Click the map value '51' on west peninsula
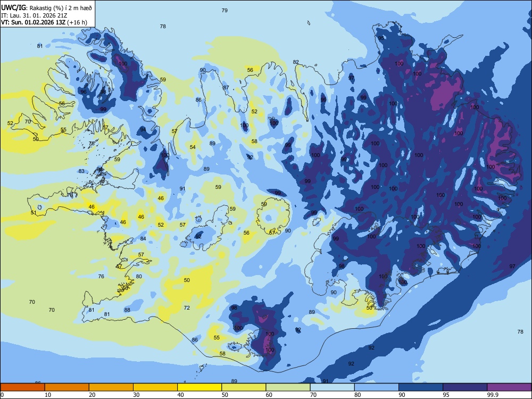The width and height of the screenshot is (532, 399). [33, 213]
